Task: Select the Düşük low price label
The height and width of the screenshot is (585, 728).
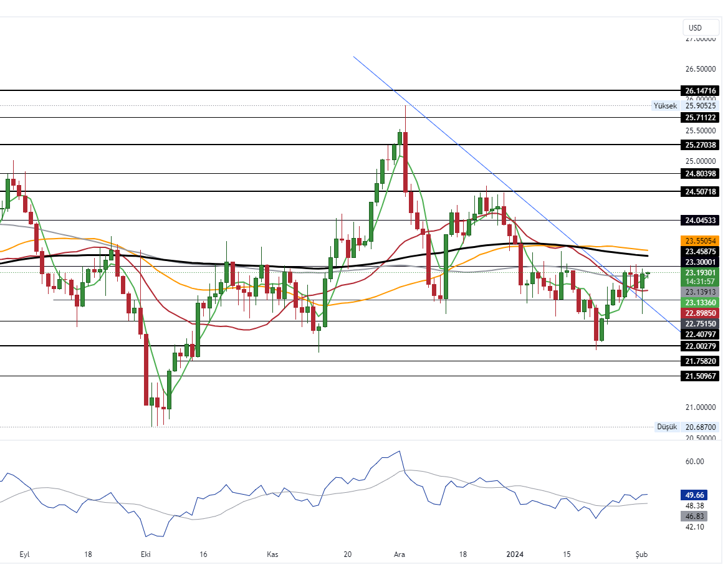Action: click(666, 427)
